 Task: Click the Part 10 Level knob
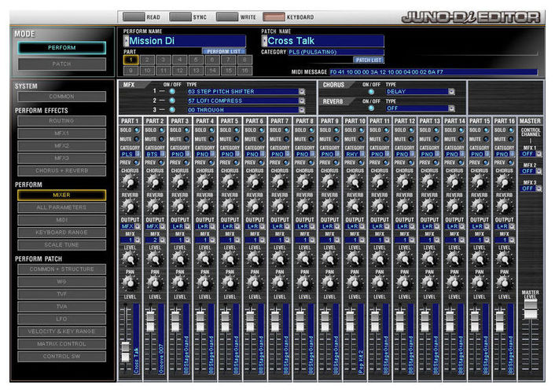pos(355,259)
